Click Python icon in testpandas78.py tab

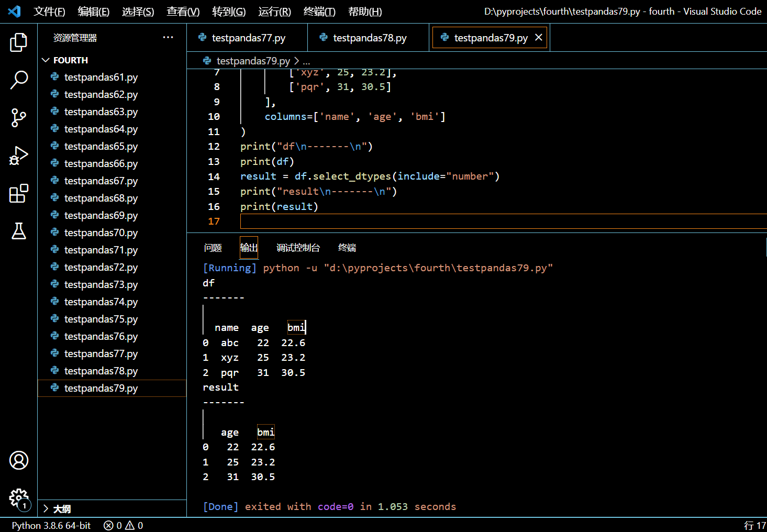pos(324,37)
